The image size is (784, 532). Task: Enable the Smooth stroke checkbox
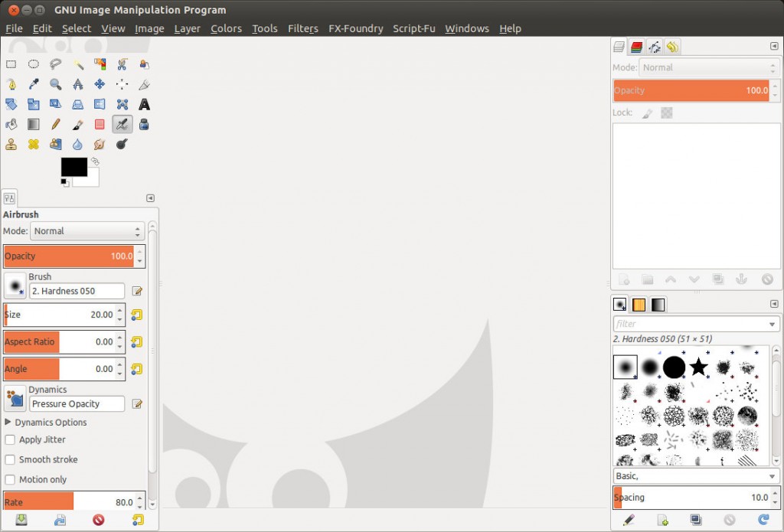pos(10,459)
